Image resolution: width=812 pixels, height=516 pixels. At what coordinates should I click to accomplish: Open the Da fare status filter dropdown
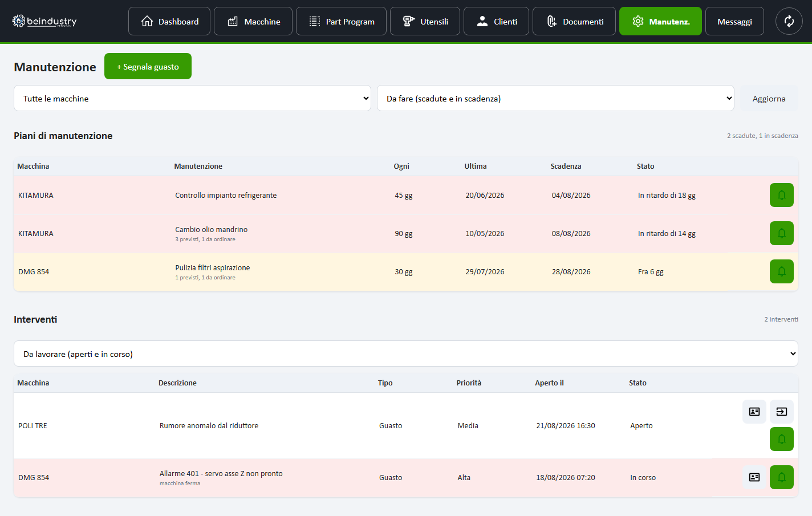[555, 99]
